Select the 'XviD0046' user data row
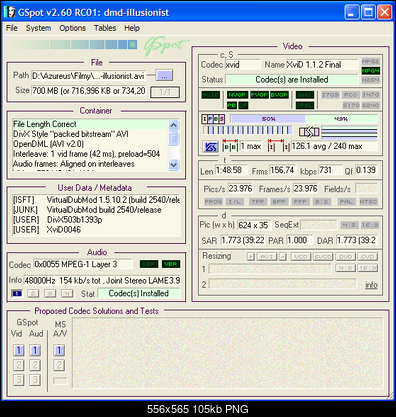The height and width of the screenshot is (417, 396). 96,230
